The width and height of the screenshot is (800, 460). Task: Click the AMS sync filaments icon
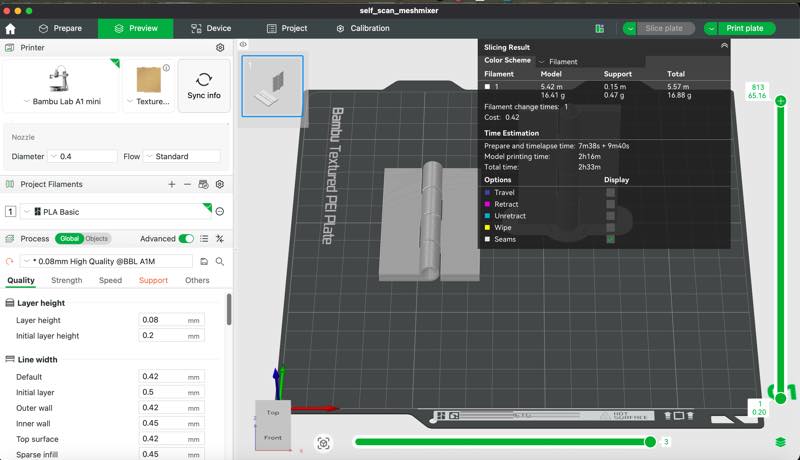click(204, 184)
